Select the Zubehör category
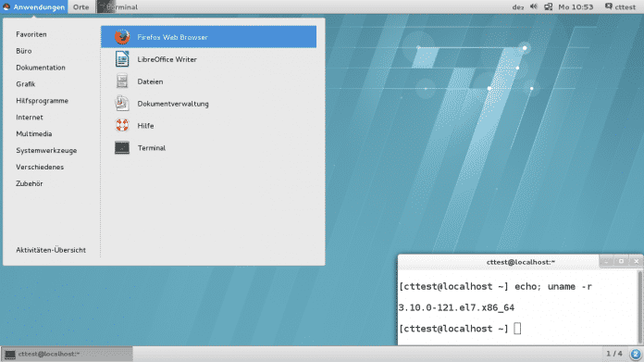This screenshot has height=362, width=644. click(30, 183)
